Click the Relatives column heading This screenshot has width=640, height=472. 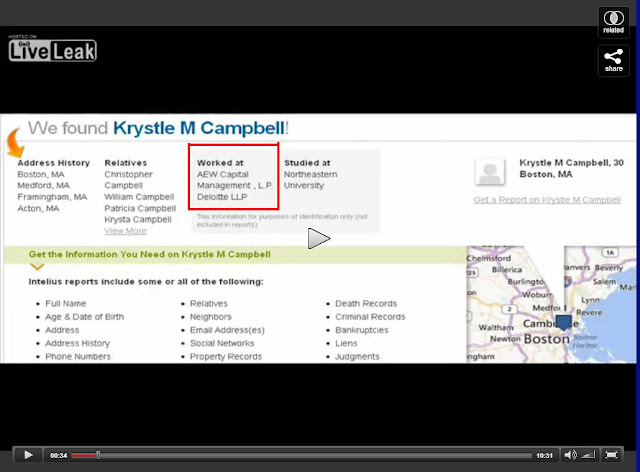pos(126,163)
